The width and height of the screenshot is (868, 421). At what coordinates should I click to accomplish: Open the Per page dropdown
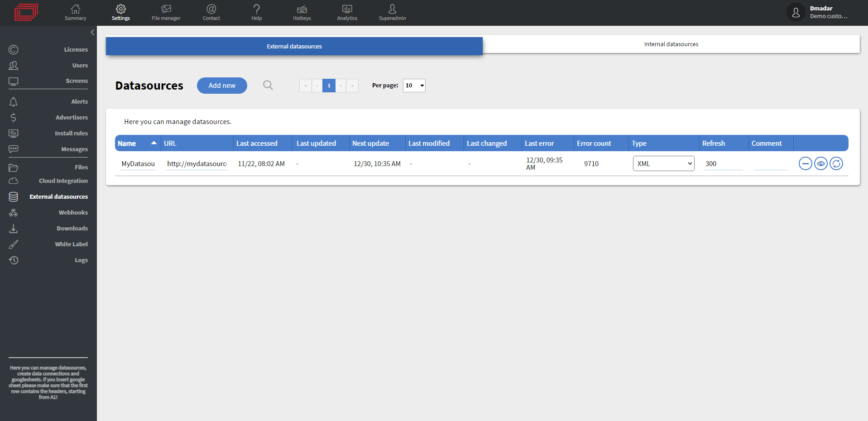pyautogui.click(x=413, y=85)
